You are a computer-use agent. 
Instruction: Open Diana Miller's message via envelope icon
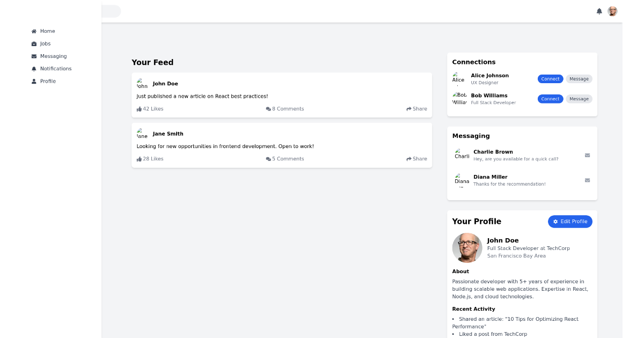(x=587, y=180)
